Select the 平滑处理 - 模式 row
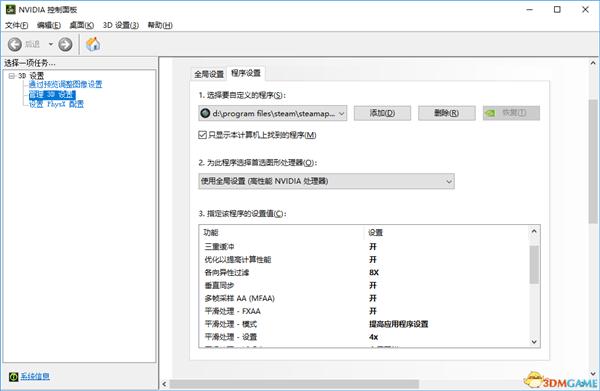Image resolution: width=600 pixels, height=391 pixels. 364,324
